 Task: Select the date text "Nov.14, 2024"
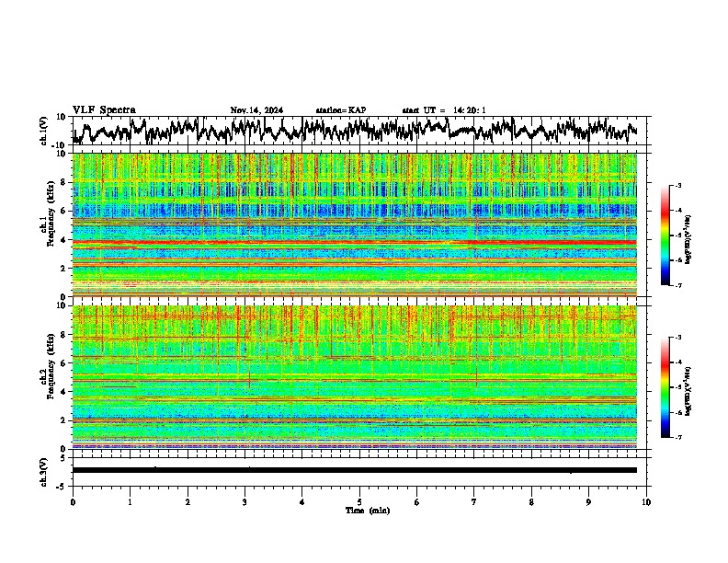coord(256,110)
